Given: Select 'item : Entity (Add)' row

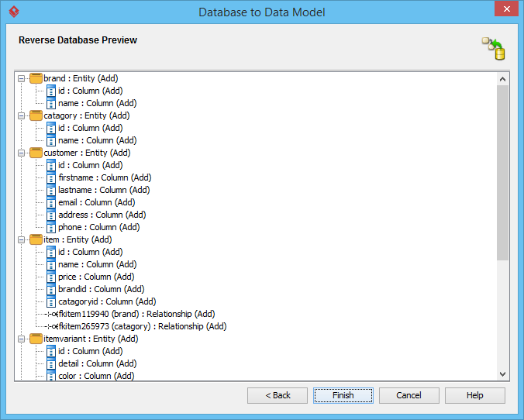Looking at the screenshot, I should [x=78, y=239].
